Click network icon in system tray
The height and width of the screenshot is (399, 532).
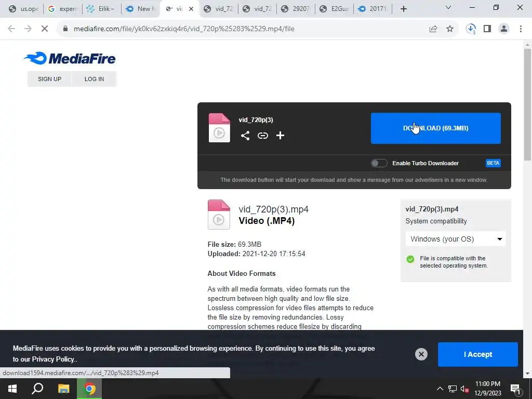[453, 389]
